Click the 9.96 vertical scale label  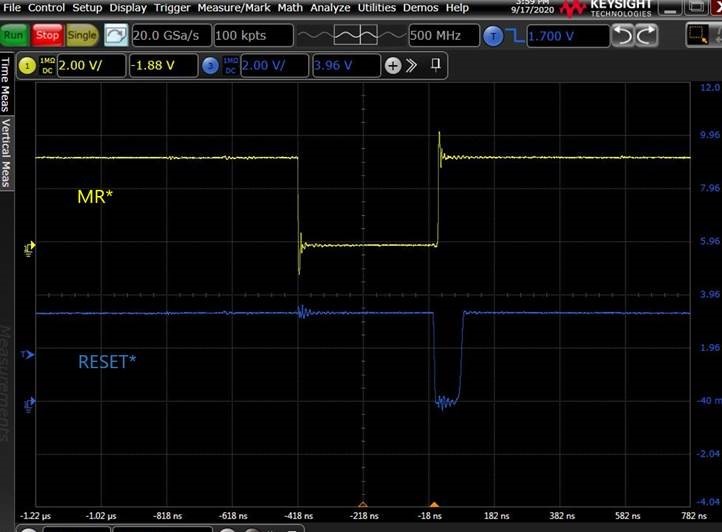(x=710, y=134)
